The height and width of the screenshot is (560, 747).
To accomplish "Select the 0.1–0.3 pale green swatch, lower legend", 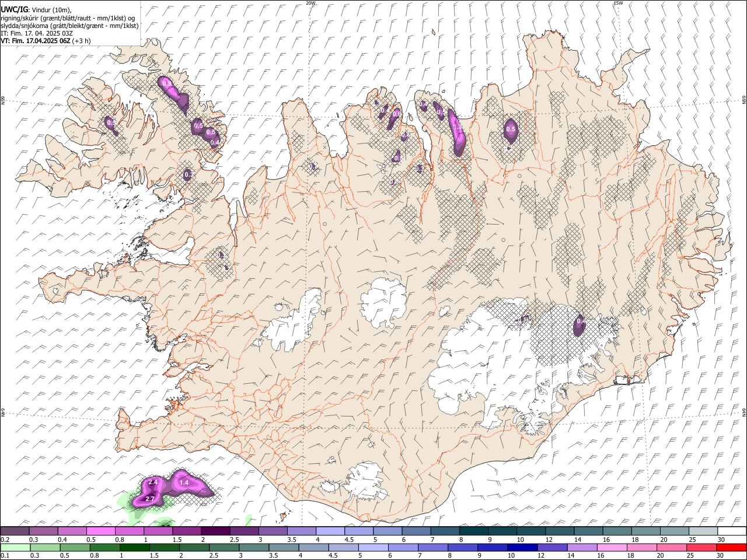I will pos(15,547).
